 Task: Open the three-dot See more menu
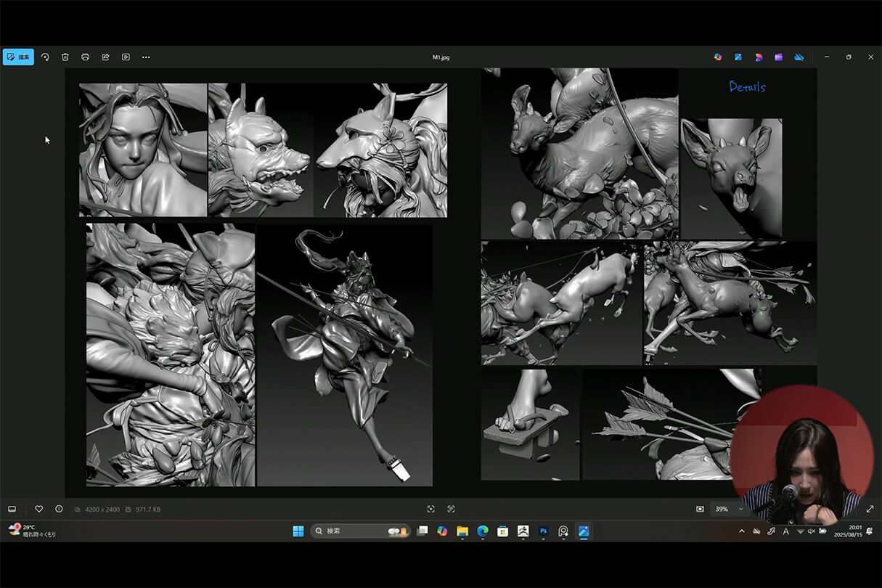coord(146,57)
